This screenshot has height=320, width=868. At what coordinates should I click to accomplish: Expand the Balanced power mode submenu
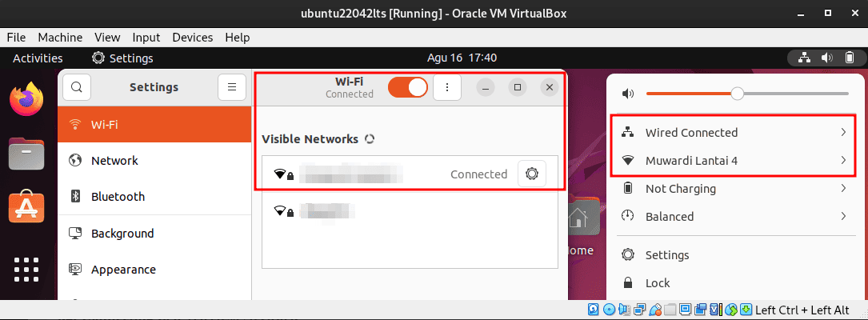[734, 217]
